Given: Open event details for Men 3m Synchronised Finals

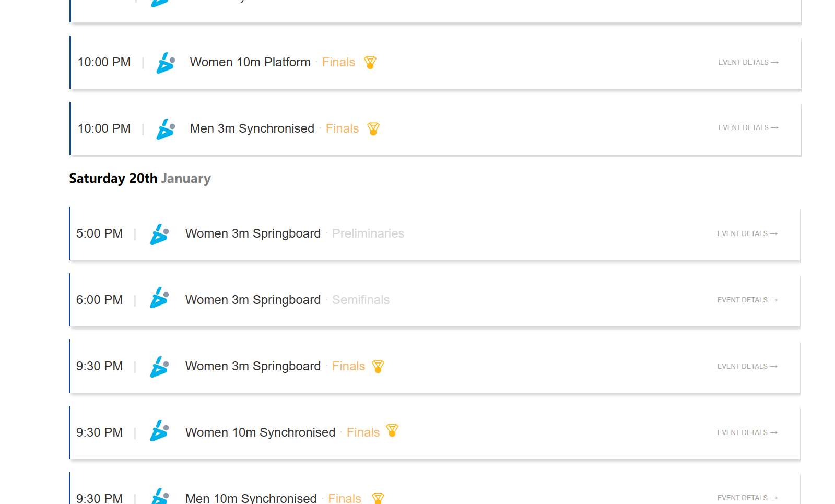Looking at the screenshot, I should [x=748, y=127].
